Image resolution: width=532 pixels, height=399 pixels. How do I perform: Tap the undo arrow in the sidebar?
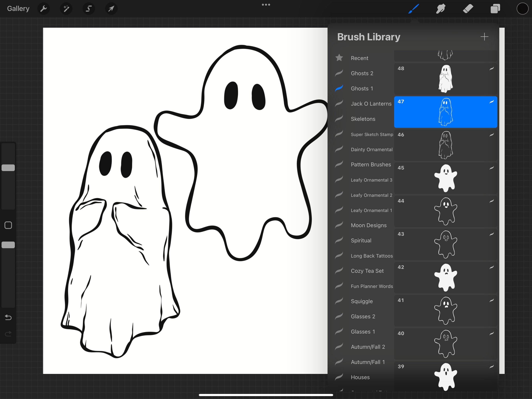[x=8, y=318]
